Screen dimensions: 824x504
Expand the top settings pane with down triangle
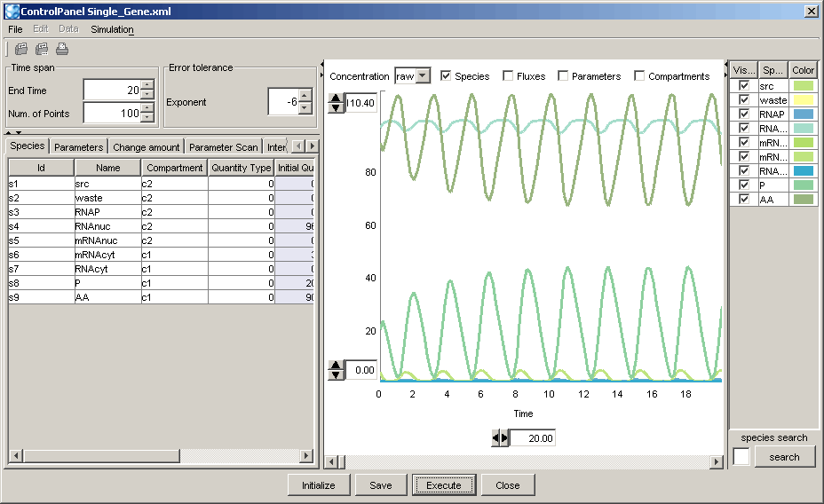[19, 133]
